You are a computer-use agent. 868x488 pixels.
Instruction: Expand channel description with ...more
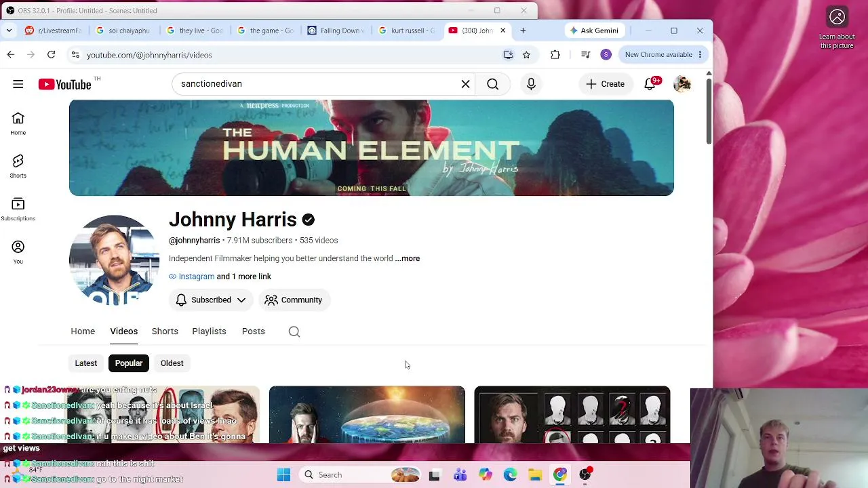tap(408, 258)
